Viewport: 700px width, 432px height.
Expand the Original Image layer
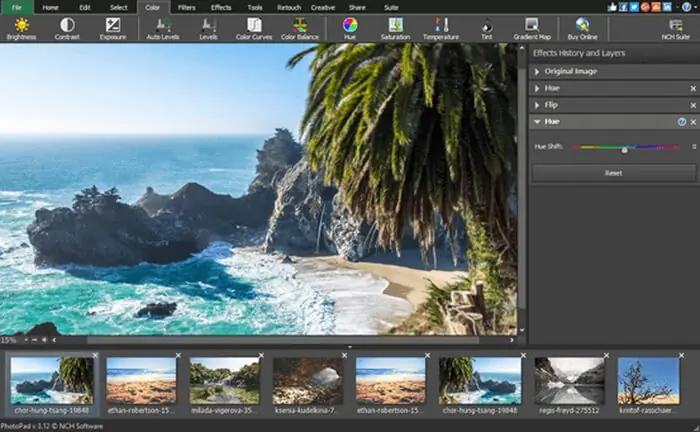(537, 72)
